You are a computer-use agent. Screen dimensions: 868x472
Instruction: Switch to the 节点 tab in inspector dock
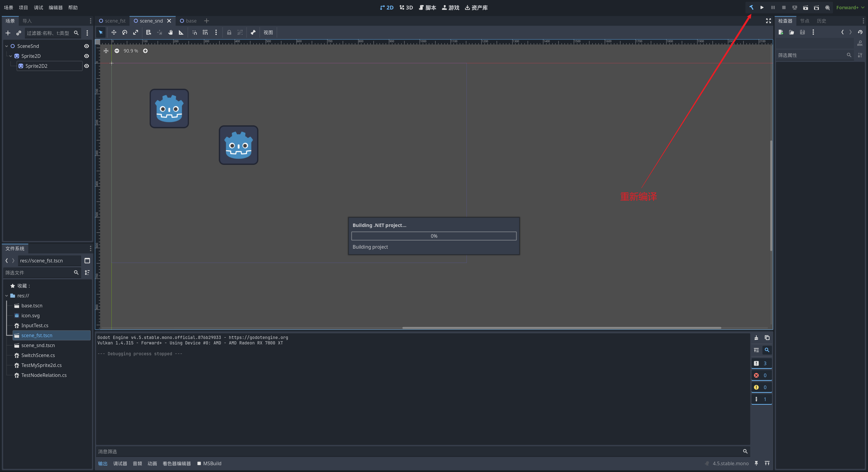point(805,21)
